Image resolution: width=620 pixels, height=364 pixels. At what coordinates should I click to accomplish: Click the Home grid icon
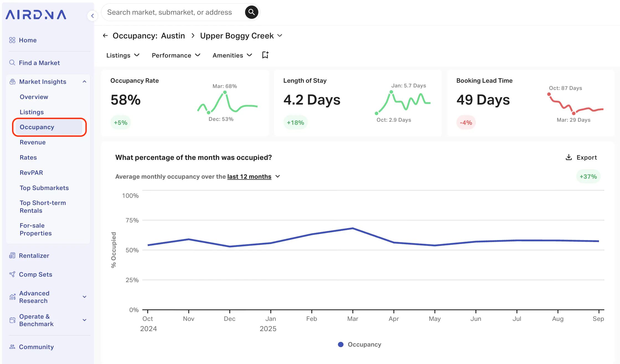tap(12, 40)
